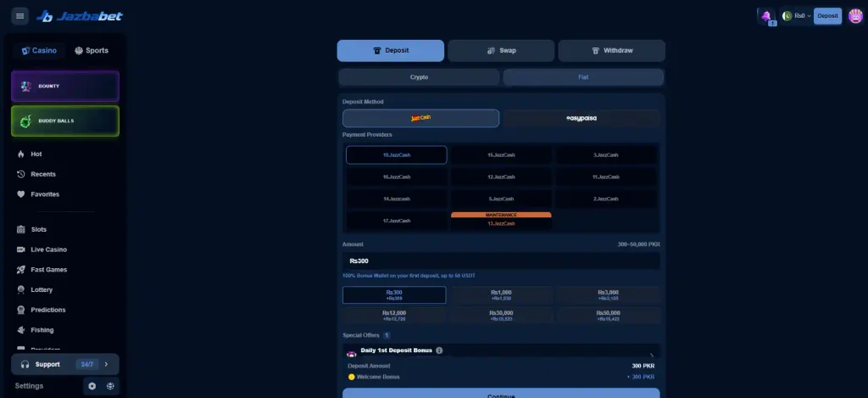
Task: Click info icon beside Daily 1st Deposit Bonus
Action: click(x=439, y=350)
